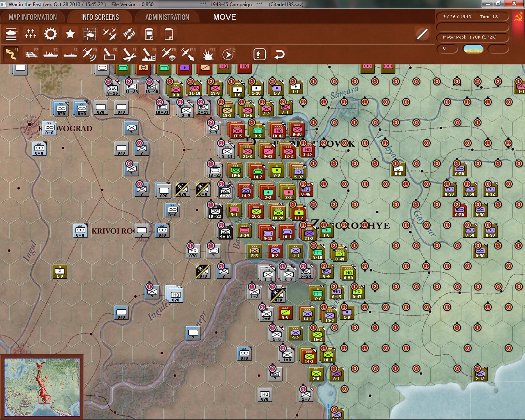This screenshot has width=525, height=420.
Task: Select the 9-38 unit counter
Action: coord(268,151)
